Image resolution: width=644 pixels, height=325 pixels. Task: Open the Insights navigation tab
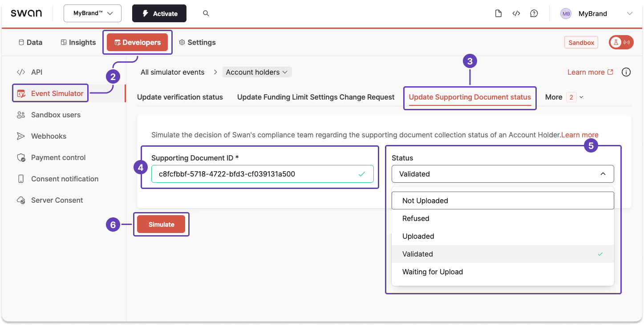coord(78,42)
